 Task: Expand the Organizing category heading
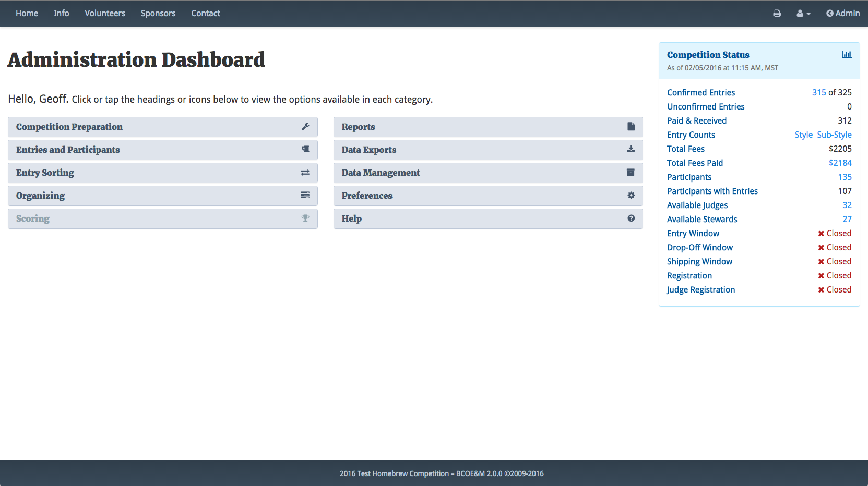coord(41,196)
